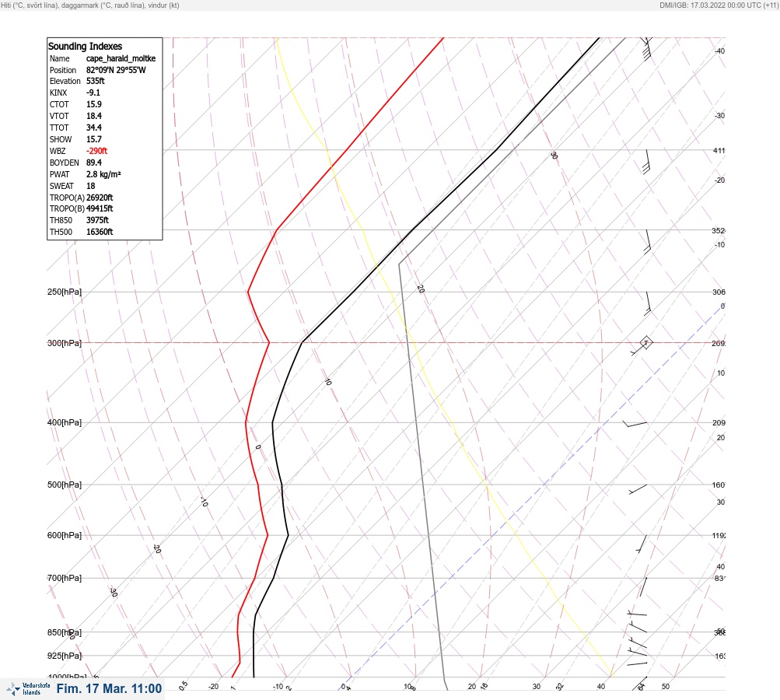The width and height of the screenshot is (780, 700).
Task: Click the Vedurstofa Islands logo
Action: point(28,688)
